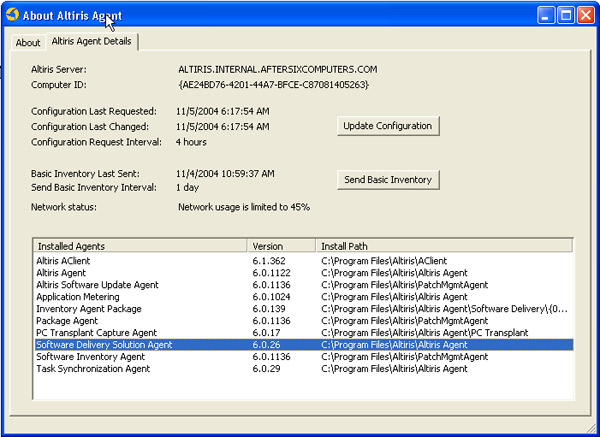Viewport: 600px width, 437px height.
Task: Click the Basic Inventory Last Sent timestamp
Action: tap(225, 174)
